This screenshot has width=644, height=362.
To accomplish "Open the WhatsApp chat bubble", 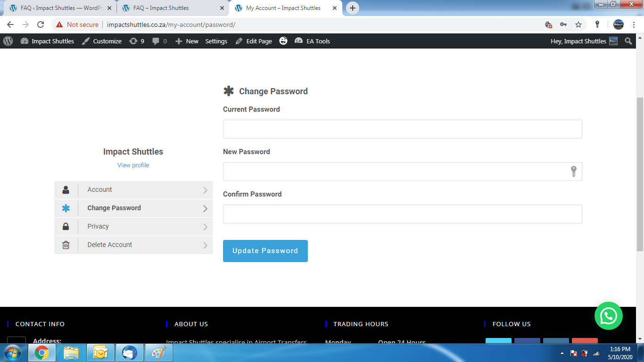I will (x=609, y=316).
